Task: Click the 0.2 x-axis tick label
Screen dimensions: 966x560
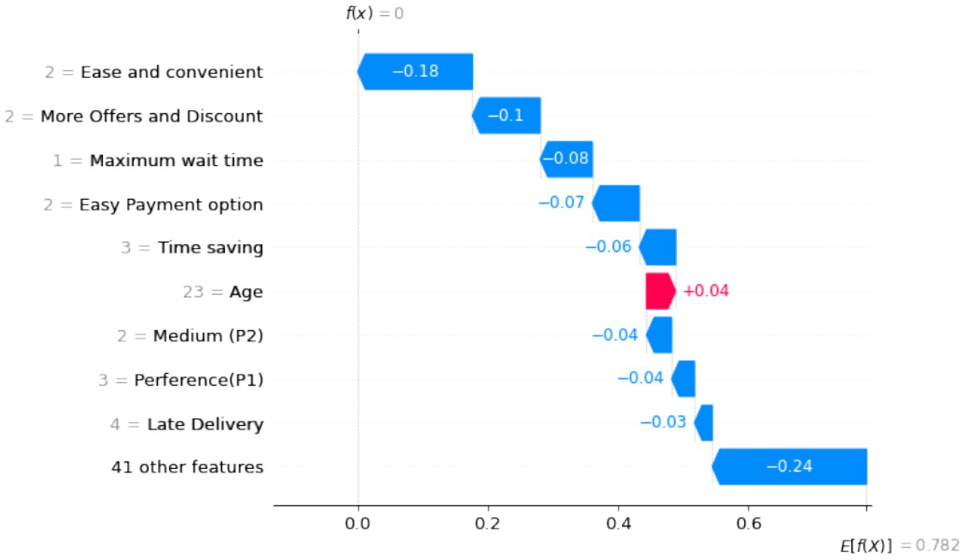Action: [487, 523]
